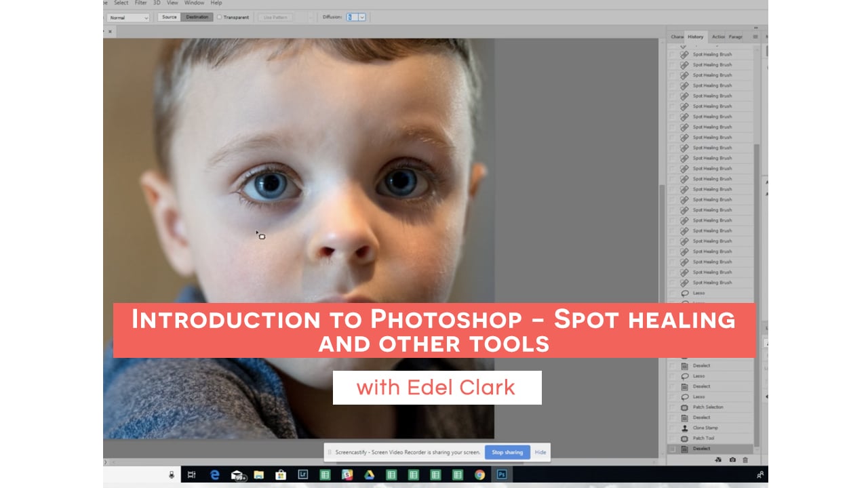Viewport: 868px width, 488px height.
Task: Open Google Chrome from the taskbar
Action: click(479, 475)
